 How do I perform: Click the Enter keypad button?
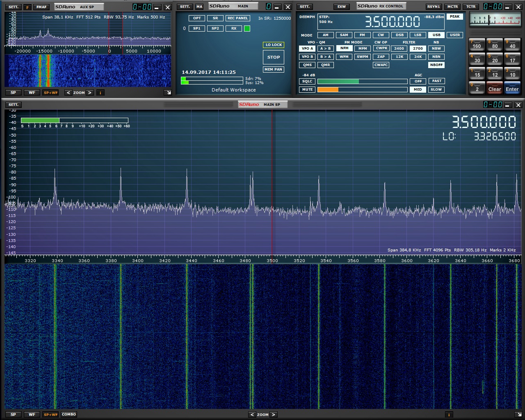tap(512, 87)
